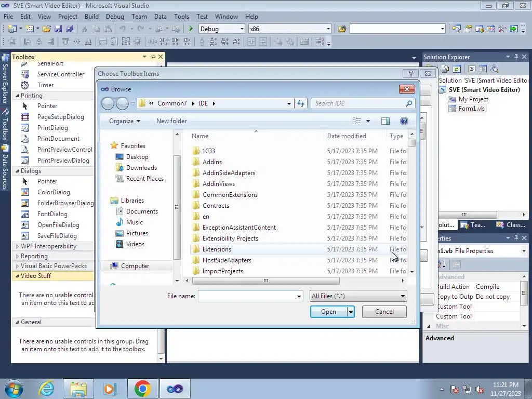The image size is (532, 399).
Task: Open the Project menu
Action: point(68,16)
